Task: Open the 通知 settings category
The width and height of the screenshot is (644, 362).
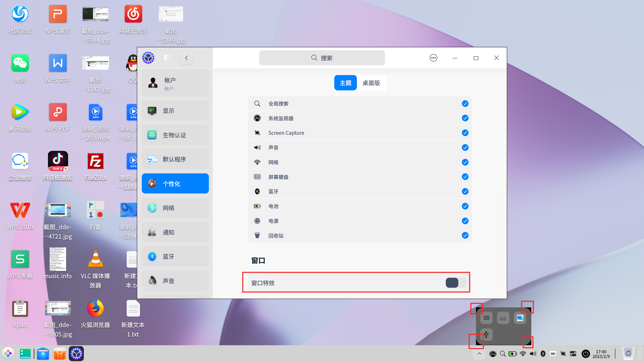Action: tap(175, 232)
